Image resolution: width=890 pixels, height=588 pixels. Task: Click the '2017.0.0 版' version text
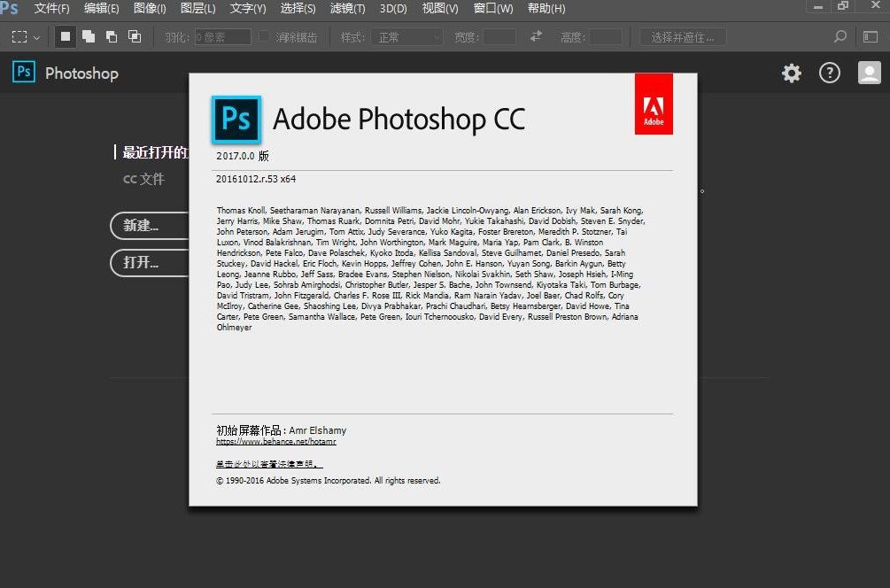243,156
